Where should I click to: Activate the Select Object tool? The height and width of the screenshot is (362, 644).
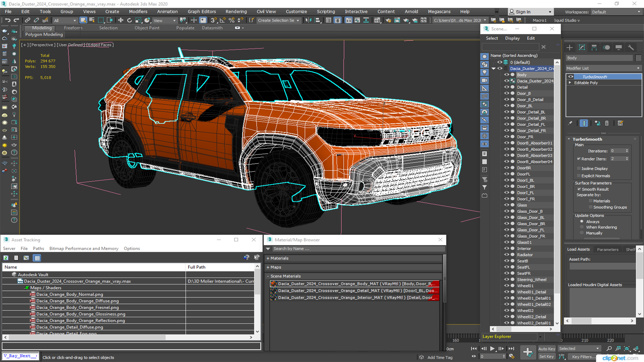pos(83,20)
